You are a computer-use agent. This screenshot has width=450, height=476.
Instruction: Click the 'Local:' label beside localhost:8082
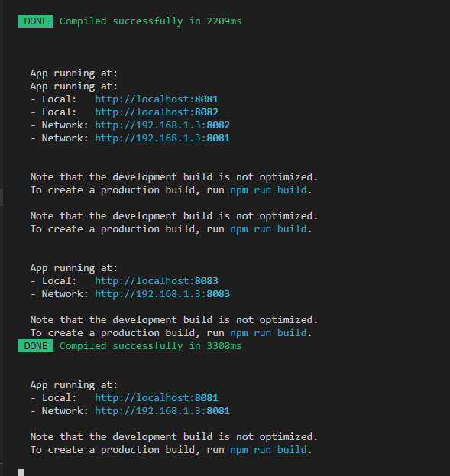(59, 112)
